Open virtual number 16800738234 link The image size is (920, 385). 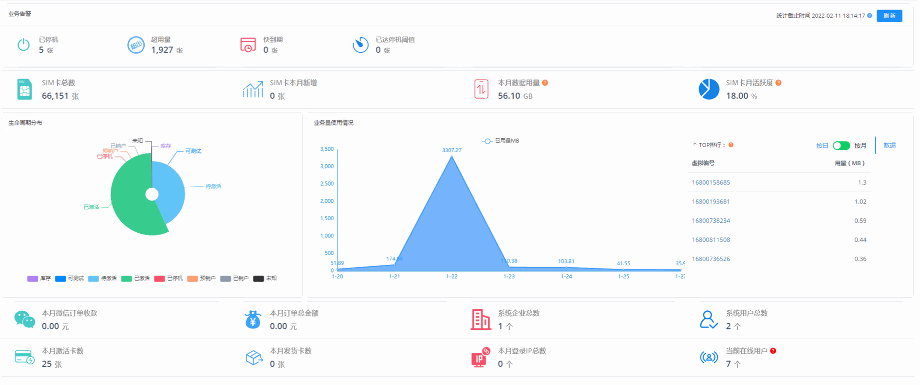point(711,221)
